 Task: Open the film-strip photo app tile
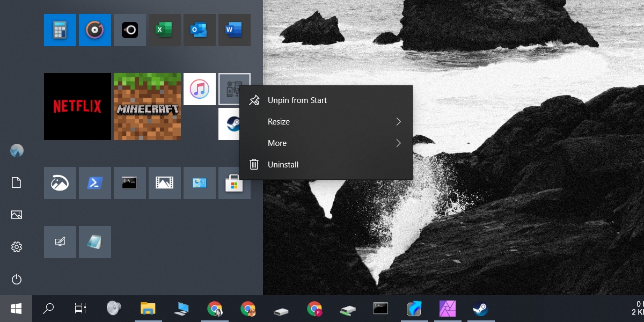click(x=165, y=183)
